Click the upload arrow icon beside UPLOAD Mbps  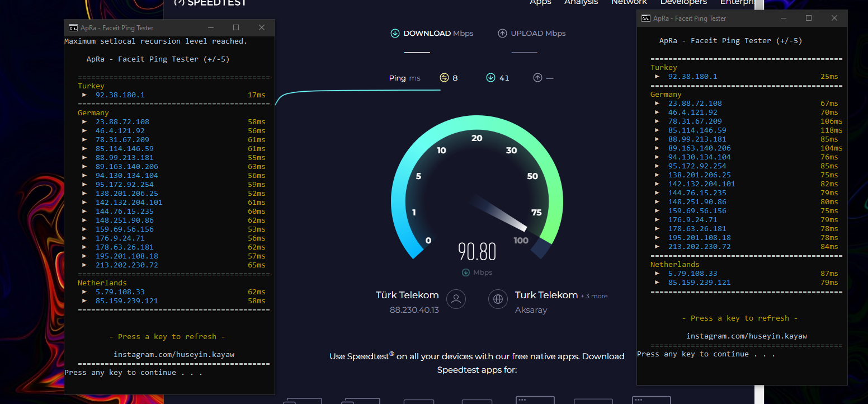click(x=502, y=33)
